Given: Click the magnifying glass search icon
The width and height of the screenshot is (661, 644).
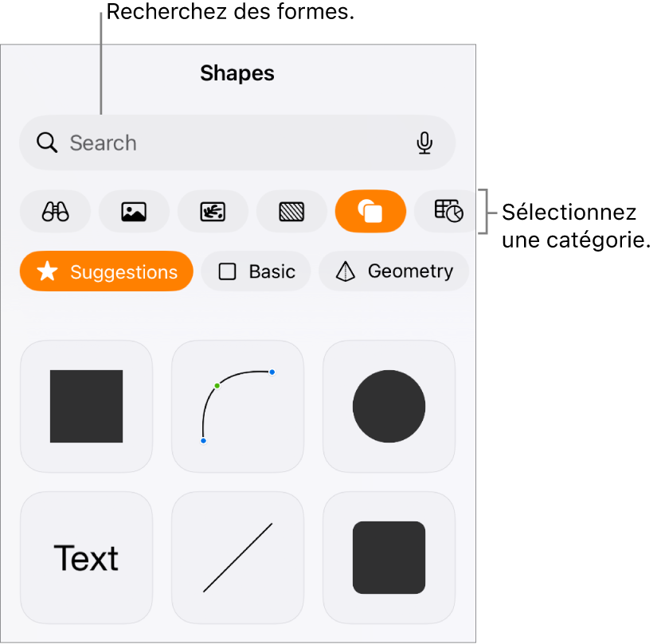Looking at the screenshot, I should click(47, 142).
